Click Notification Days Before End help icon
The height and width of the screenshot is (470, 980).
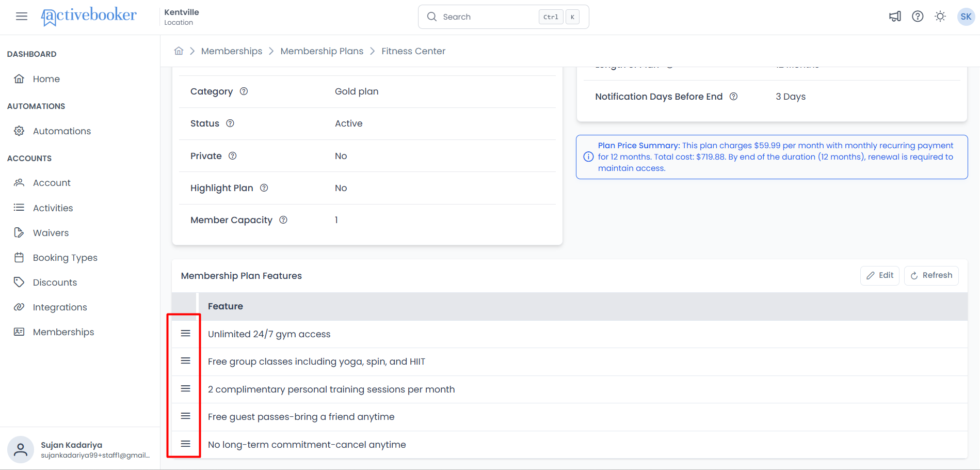coord(733,97)
